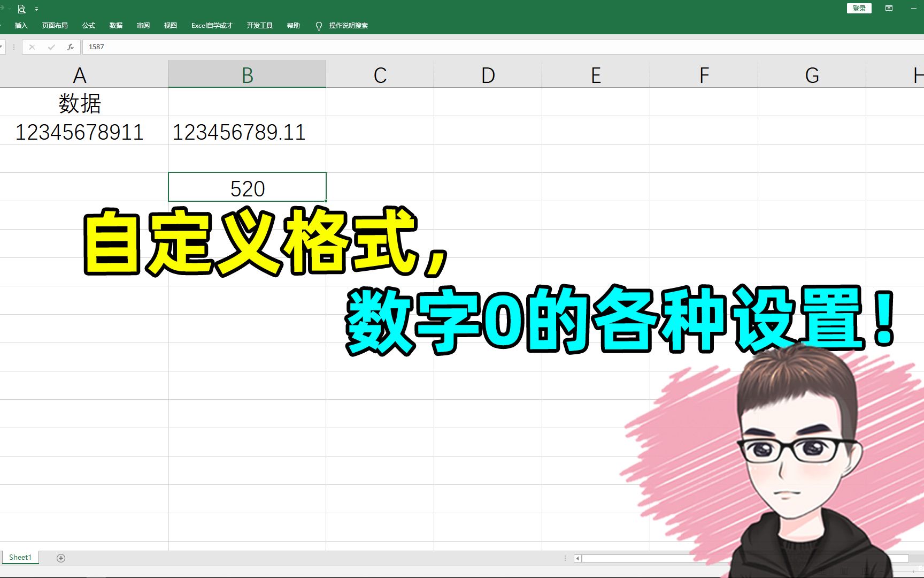Click the lightbulb tell-me icon
Image resolution: width=924 pixels, height=578 pixels.
pyautogui.click(x=319, y=26)
